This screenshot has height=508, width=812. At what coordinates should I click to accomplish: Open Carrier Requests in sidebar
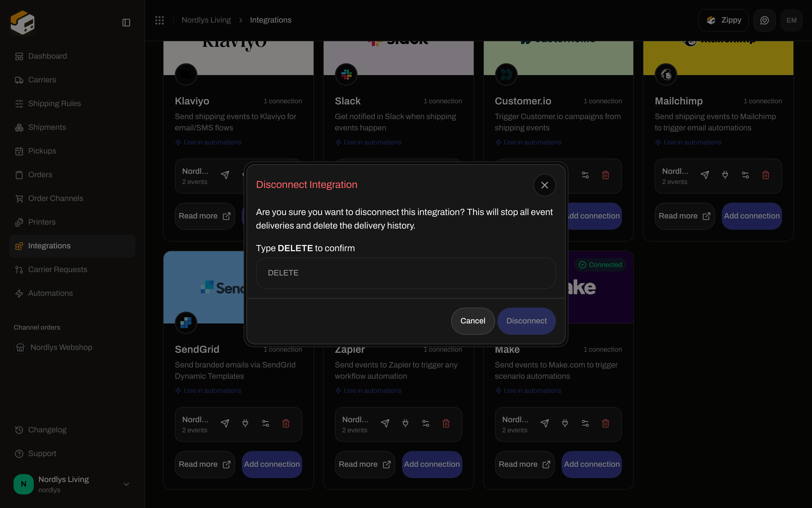click(x=72, y=270)
